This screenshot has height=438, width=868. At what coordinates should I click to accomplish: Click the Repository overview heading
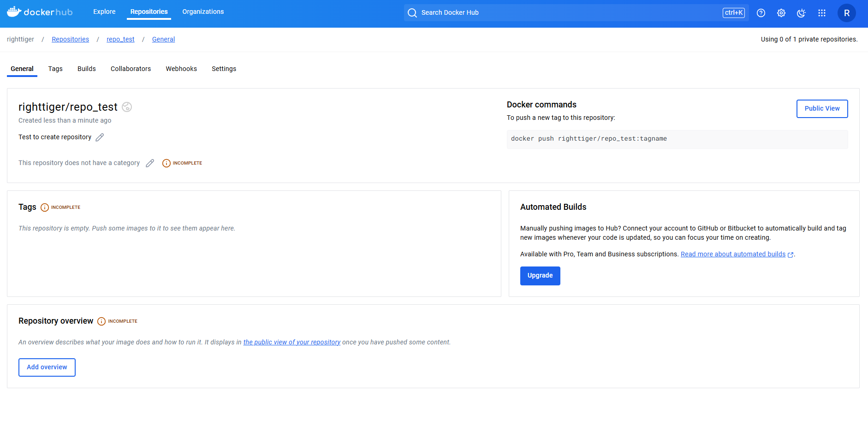(56, 321)
